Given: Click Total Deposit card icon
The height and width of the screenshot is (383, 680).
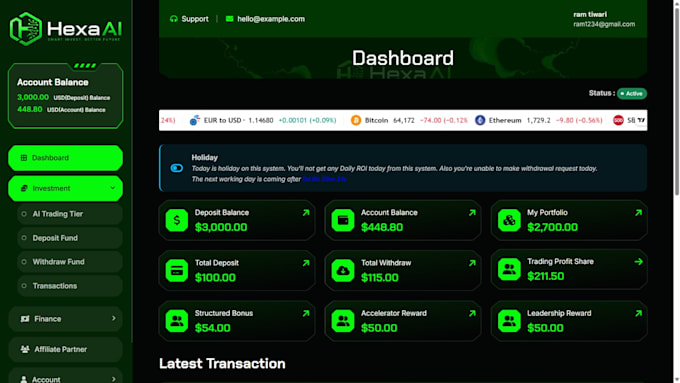Looking at the screenshot, I should click(177, 271).
